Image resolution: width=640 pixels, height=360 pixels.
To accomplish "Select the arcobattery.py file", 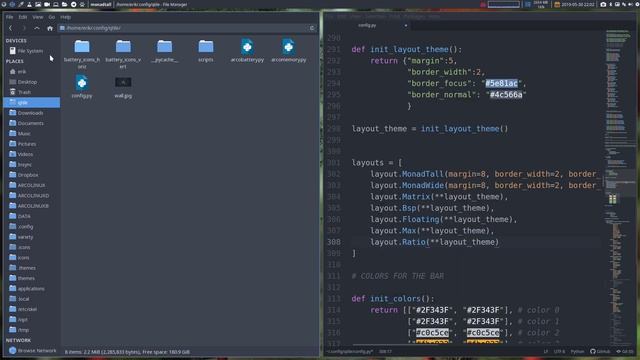I will pos(247,51).
